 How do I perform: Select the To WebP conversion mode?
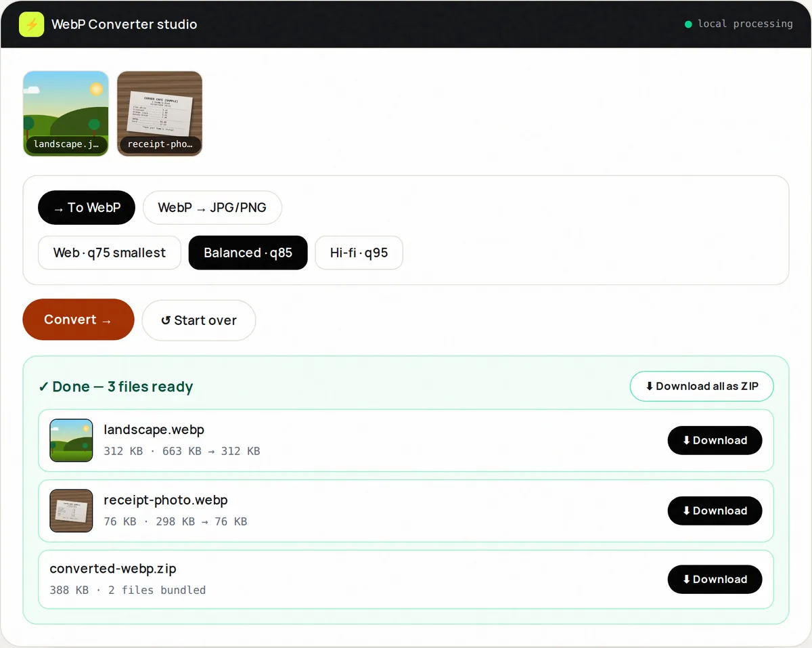87,208
